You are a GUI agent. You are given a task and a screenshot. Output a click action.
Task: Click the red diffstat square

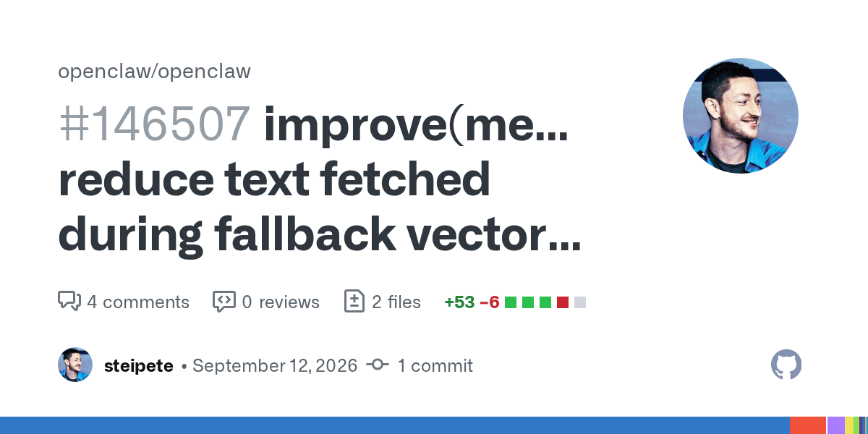coord(563,302)
